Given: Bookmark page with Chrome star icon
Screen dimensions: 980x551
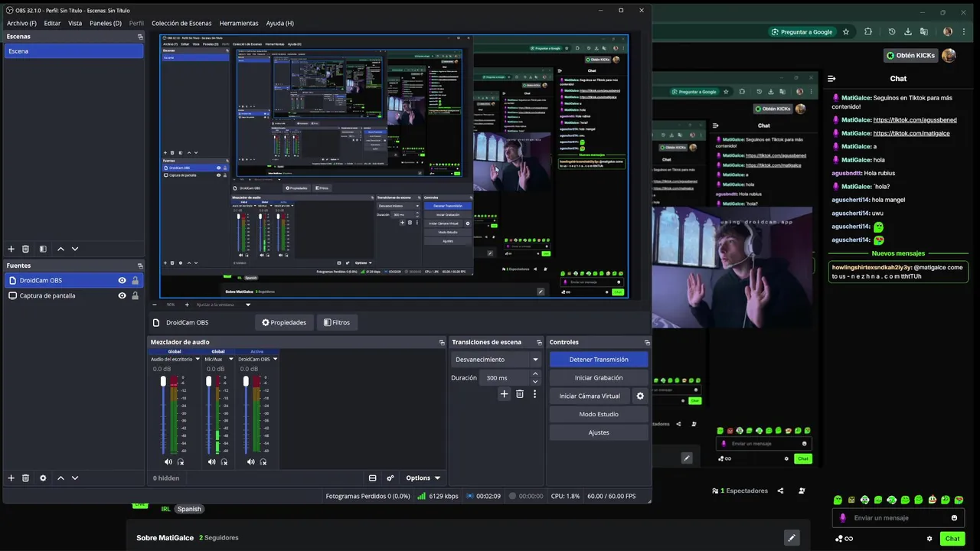Looking at the screenshot, I should point(846,32).
